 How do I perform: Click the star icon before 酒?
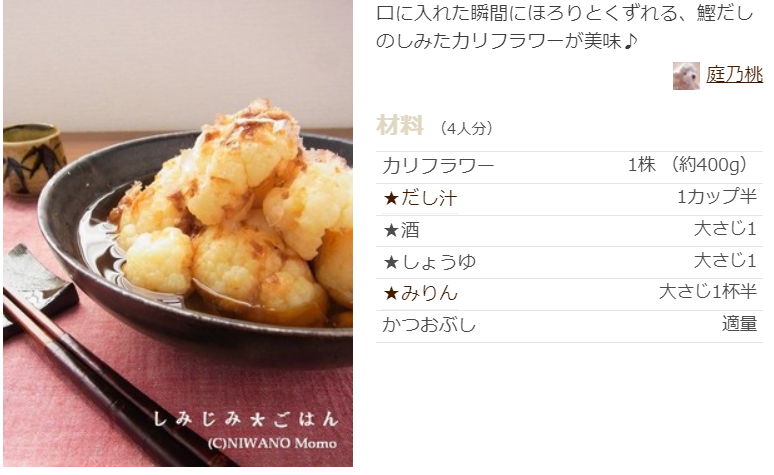[x=391, y=231]
